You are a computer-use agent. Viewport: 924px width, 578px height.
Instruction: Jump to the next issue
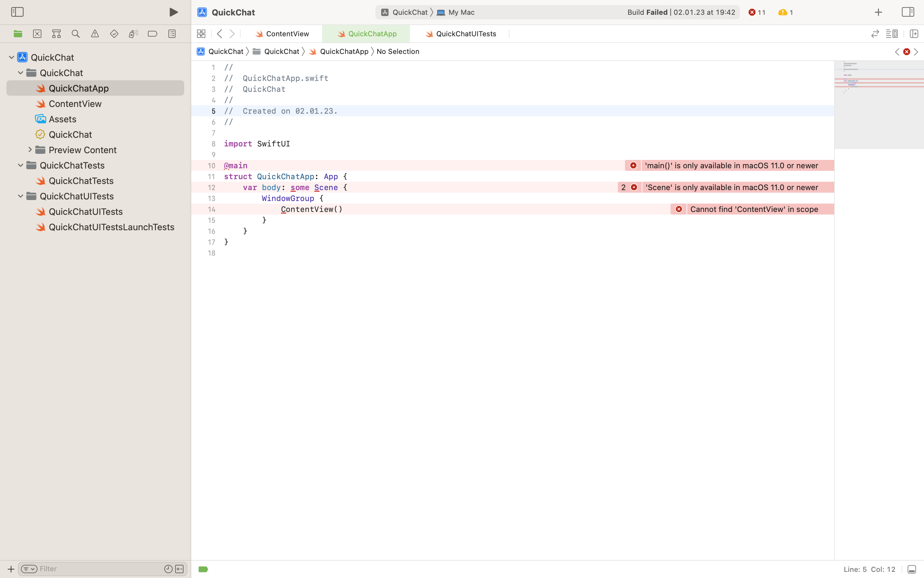point(916,52)
